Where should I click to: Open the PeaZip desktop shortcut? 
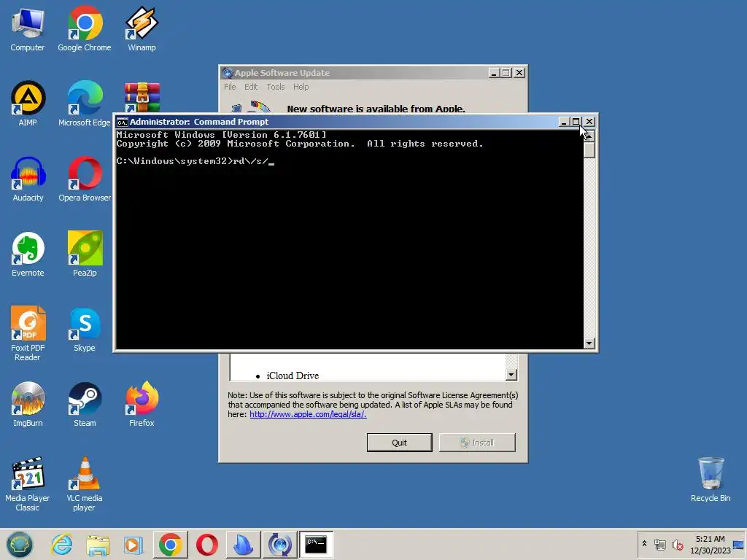pos(85,254)
